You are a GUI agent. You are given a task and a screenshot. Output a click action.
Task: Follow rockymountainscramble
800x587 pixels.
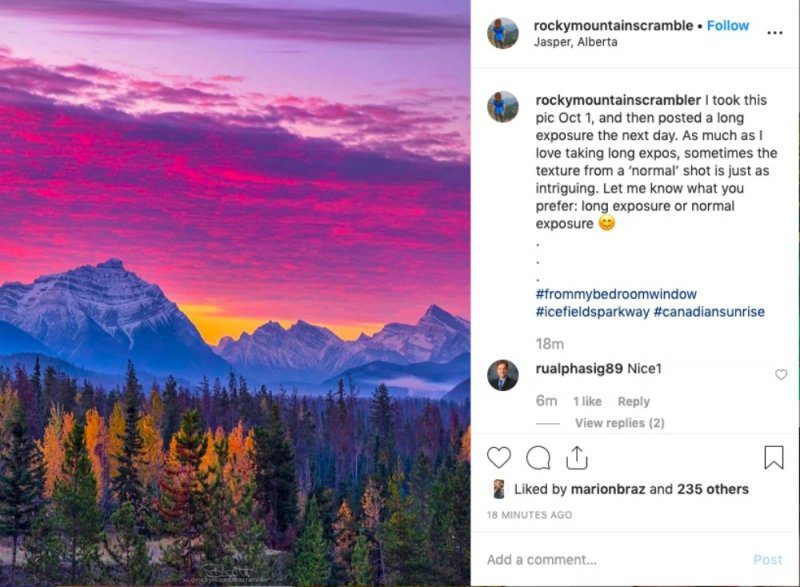click(726, 25)
